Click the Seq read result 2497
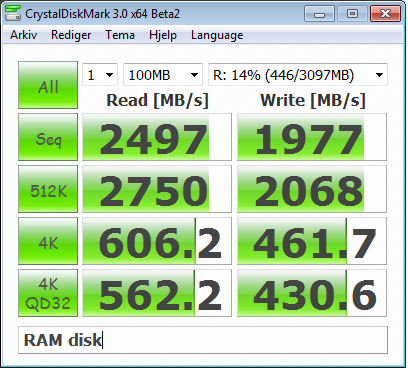Screen dimensions: 408x368 tap(157, 137)
